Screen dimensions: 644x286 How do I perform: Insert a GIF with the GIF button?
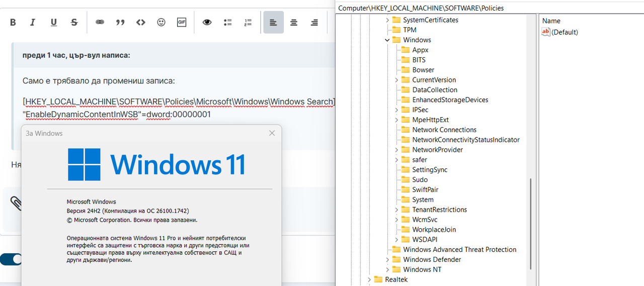pos(182,23)
